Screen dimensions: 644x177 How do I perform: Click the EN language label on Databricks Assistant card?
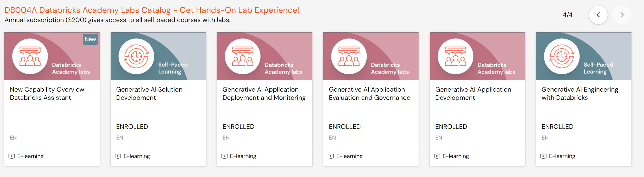pos(13,137)
